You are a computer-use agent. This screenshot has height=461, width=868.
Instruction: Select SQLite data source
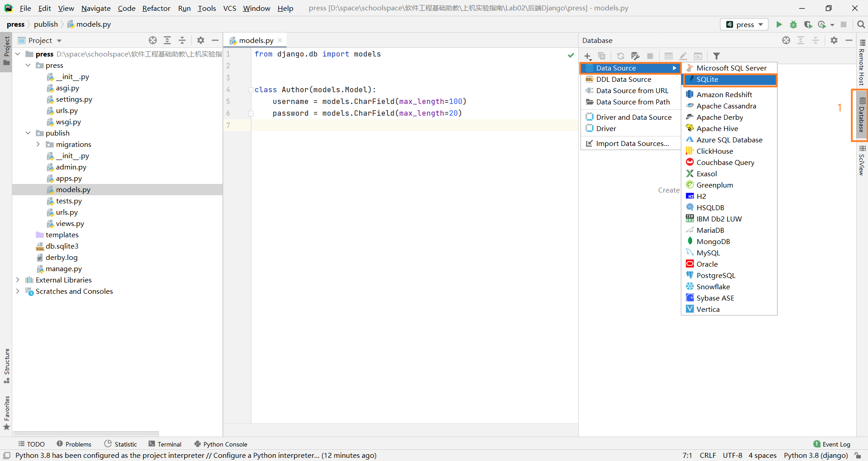(730, 79)
